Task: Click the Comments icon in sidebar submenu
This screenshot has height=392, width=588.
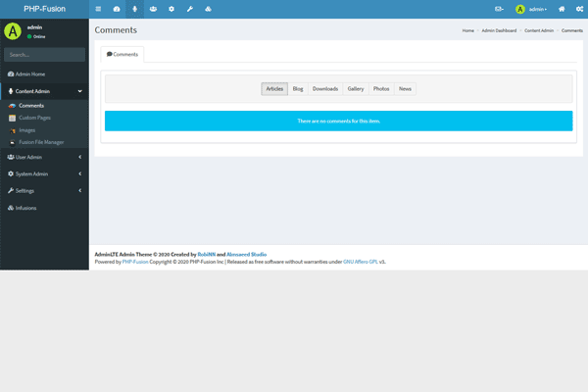Action: tap(12, 106)
